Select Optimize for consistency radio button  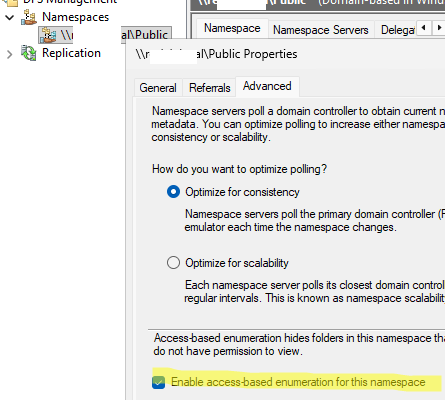(x=173, y=192)
